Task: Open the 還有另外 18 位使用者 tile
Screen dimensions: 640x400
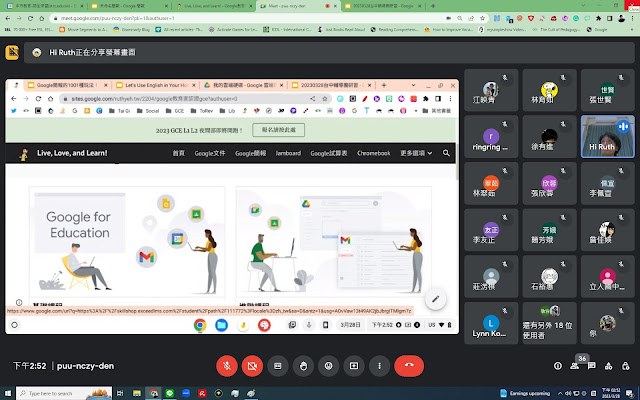Action: tap(549, 323)
